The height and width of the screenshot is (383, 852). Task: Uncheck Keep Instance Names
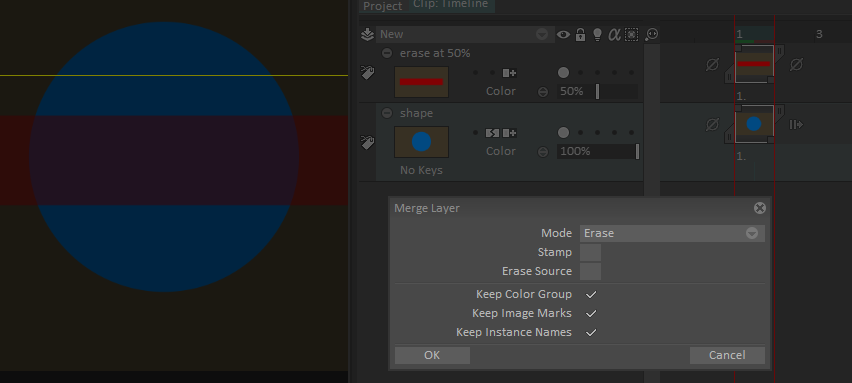tap(591, 332)
